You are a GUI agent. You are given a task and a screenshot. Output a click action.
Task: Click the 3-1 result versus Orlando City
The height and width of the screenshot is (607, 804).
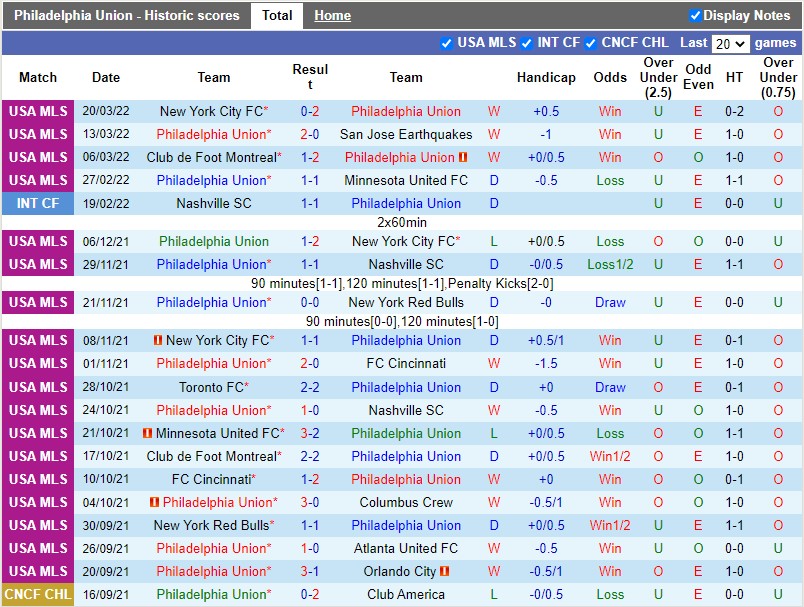click(x=310, y=571)
